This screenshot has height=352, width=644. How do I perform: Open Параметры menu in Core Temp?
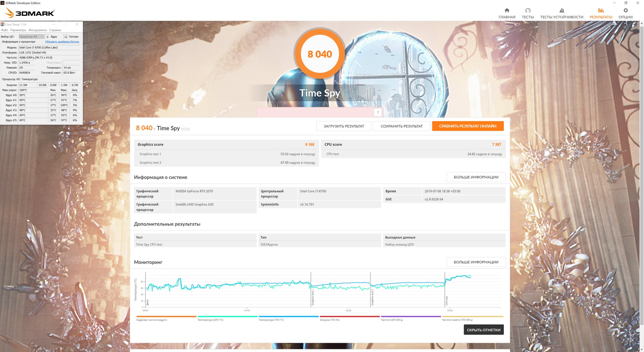18,30
